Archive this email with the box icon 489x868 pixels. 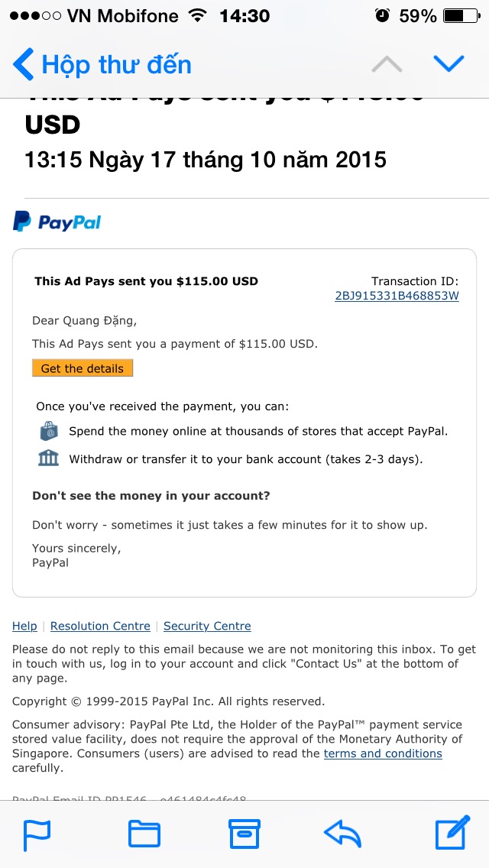(x=244, y=834)
